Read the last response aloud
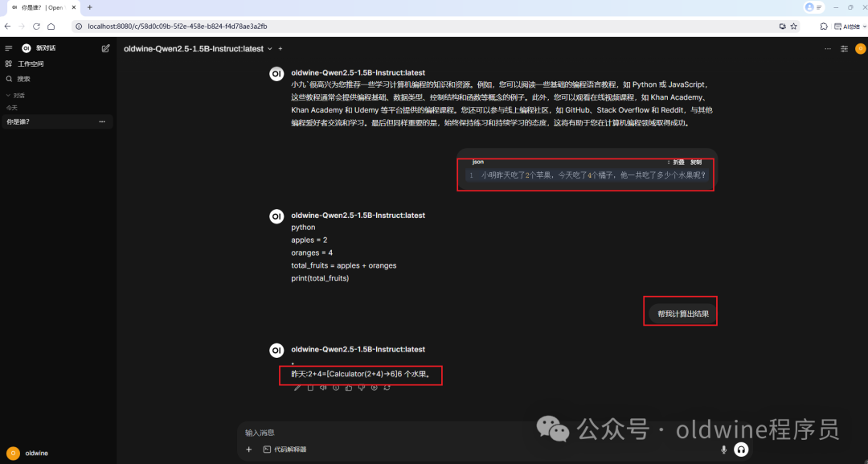868x464 pixels. pos(323,388)
